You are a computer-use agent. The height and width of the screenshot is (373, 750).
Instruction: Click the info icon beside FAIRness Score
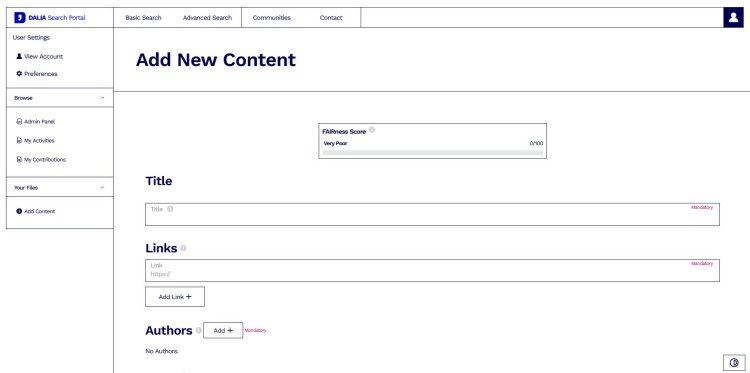point(372,130)
